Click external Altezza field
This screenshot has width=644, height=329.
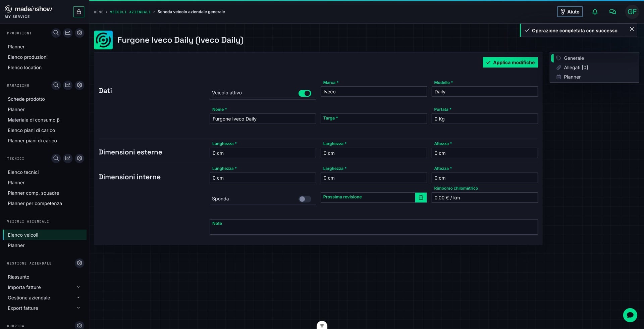(x=484, y=153)
